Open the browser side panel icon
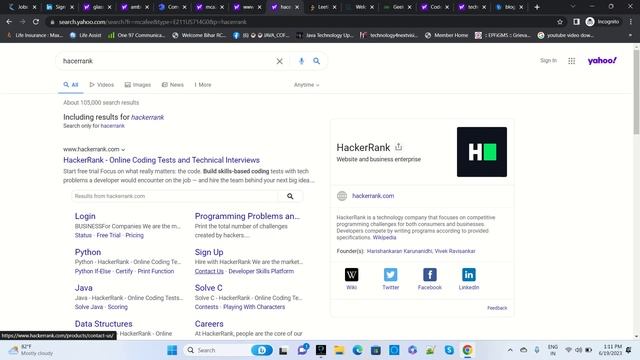Screen dimensions: 640x360 click(x=576, y=22)
